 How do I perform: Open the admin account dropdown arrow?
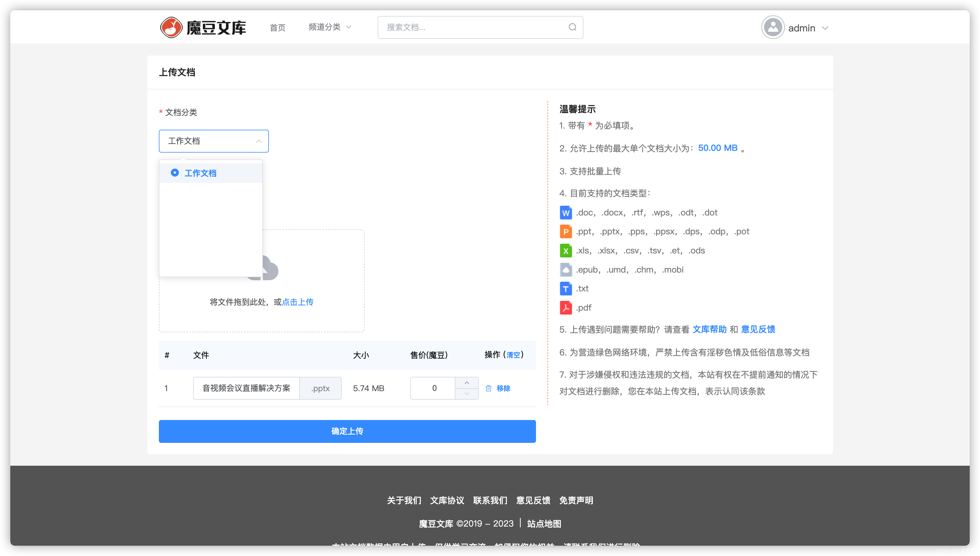[825, 28]
